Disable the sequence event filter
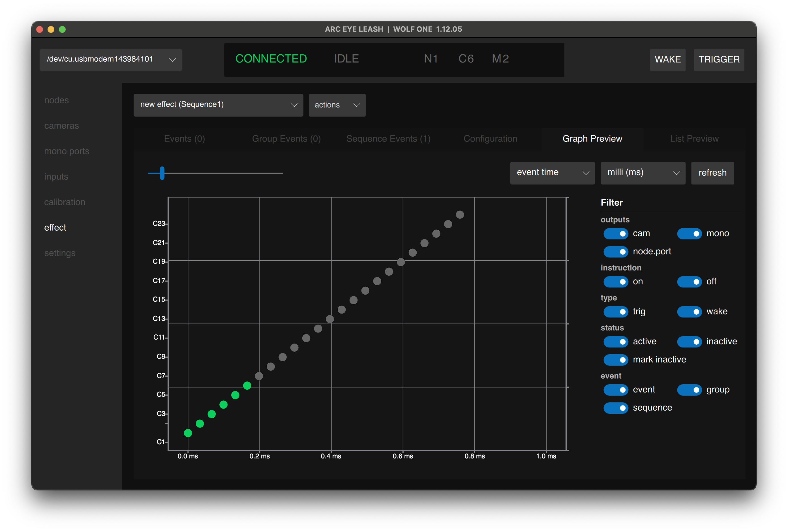The height and width of the screenshot is (532, 788). pyautogui.click(x=615, y=408)
